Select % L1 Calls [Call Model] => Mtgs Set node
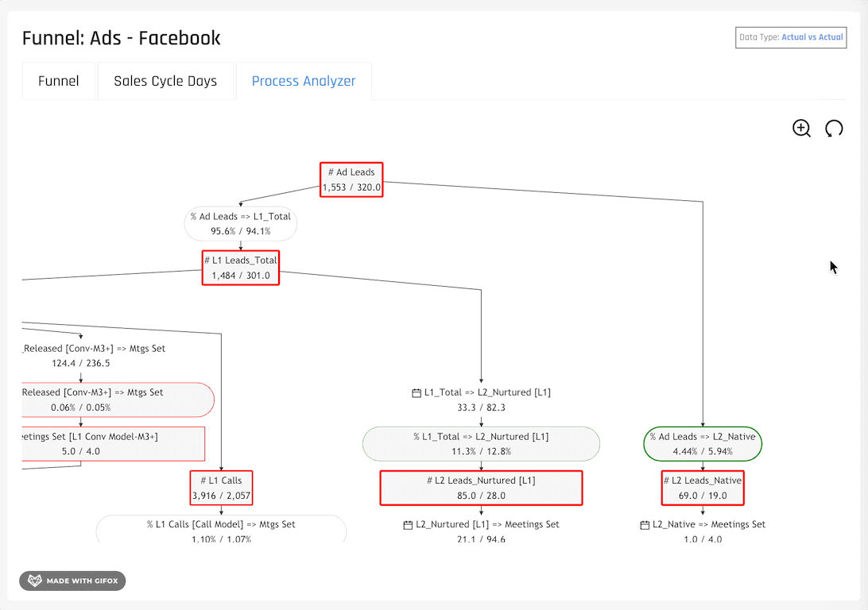The image size is (868, 610). (222, 529)
